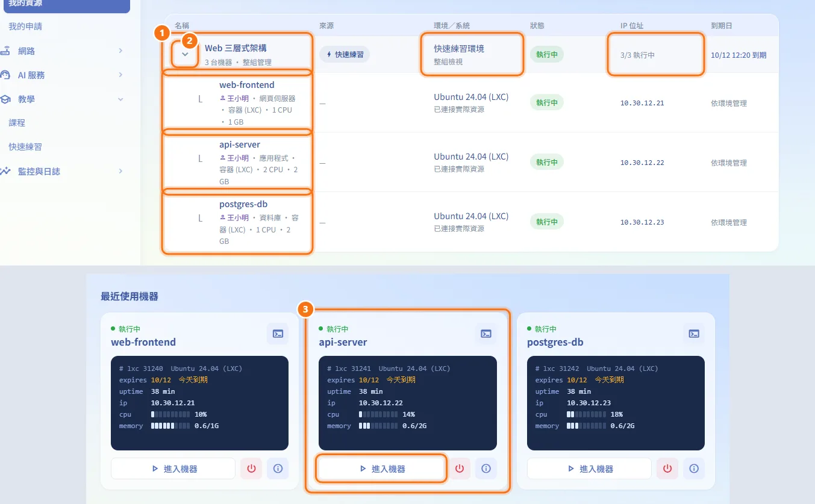Viewport: 815px width, 504px height.
Task: Click IP address 10.30.12.21 in table
Action: 642,103
